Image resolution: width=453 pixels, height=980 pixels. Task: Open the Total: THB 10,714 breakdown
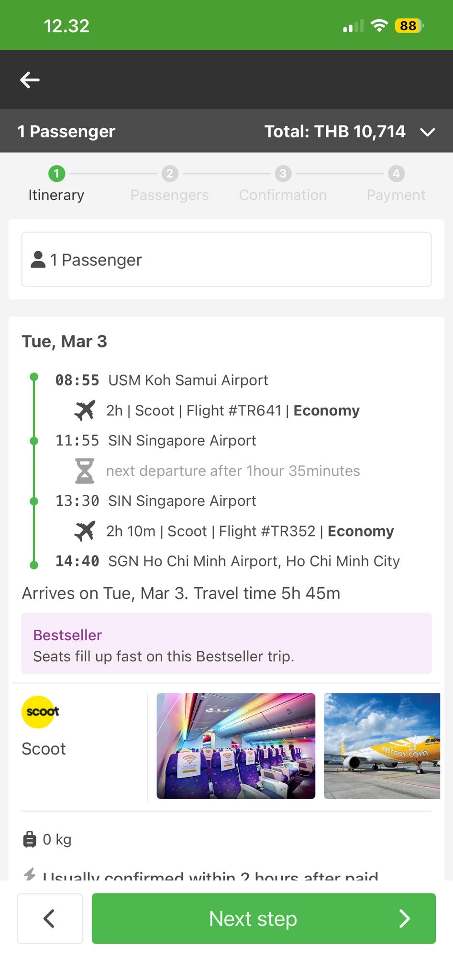point(335,131)
